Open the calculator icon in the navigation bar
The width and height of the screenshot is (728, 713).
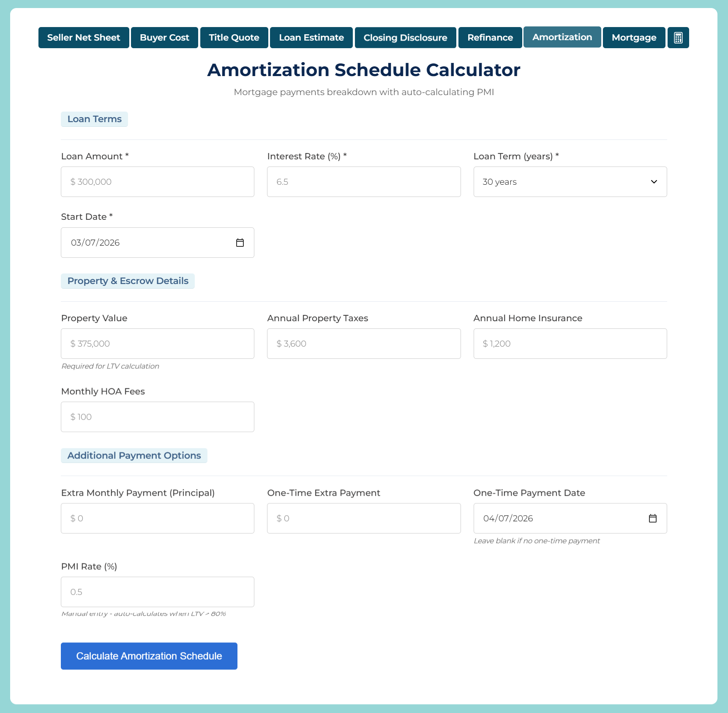point(678,37)
